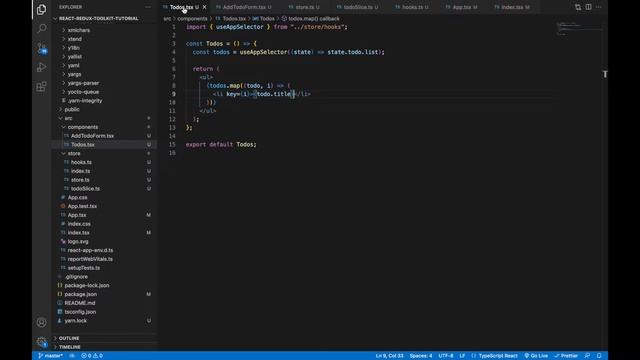The width and height of the screenshot is (640, 360).
Task: Open notifications bell in status bar
Action: click(599, 356)
